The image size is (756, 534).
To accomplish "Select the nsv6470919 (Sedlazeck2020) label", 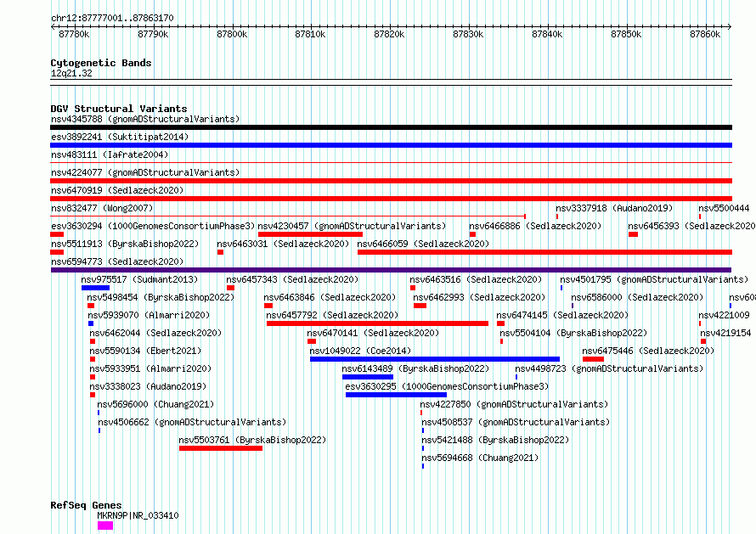I will point(117,190).
